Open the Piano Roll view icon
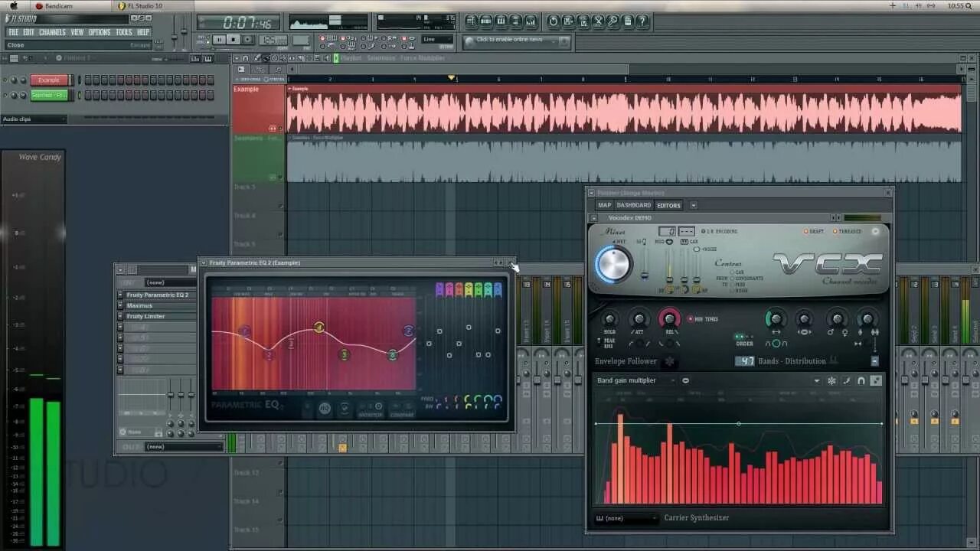This screenshot has height=551, width=980. click(501, 21)
